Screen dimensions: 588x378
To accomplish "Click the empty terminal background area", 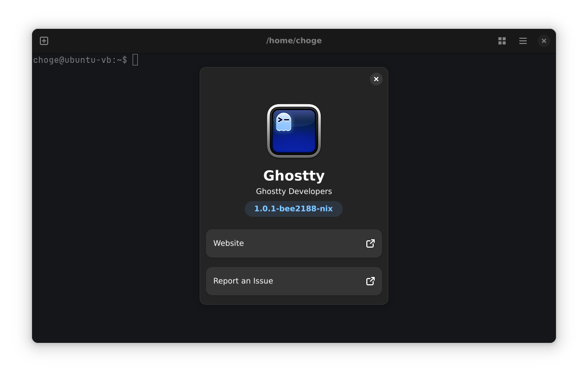I will tap(105, 209).
